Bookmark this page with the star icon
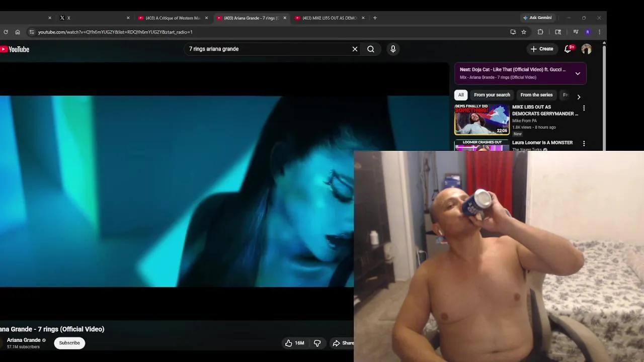This screenshot has width=644, height=362. 524,32
